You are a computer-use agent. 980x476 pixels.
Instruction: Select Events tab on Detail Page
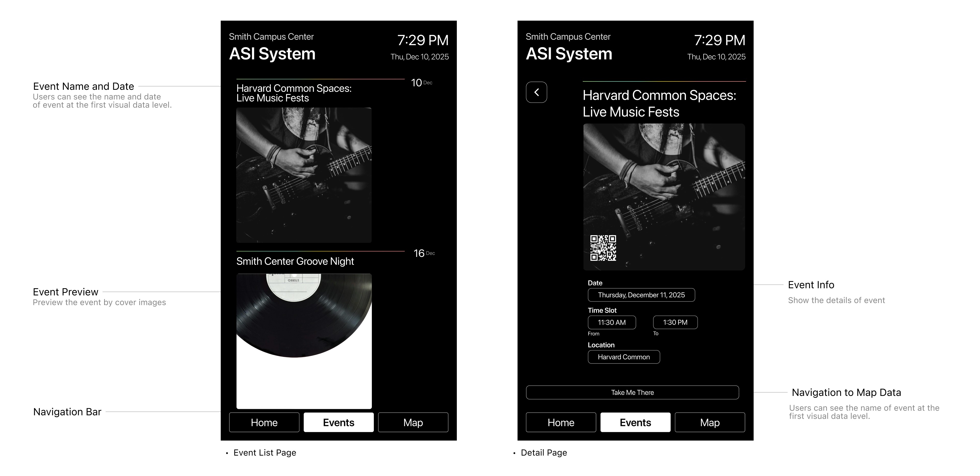tap(635, 422)
